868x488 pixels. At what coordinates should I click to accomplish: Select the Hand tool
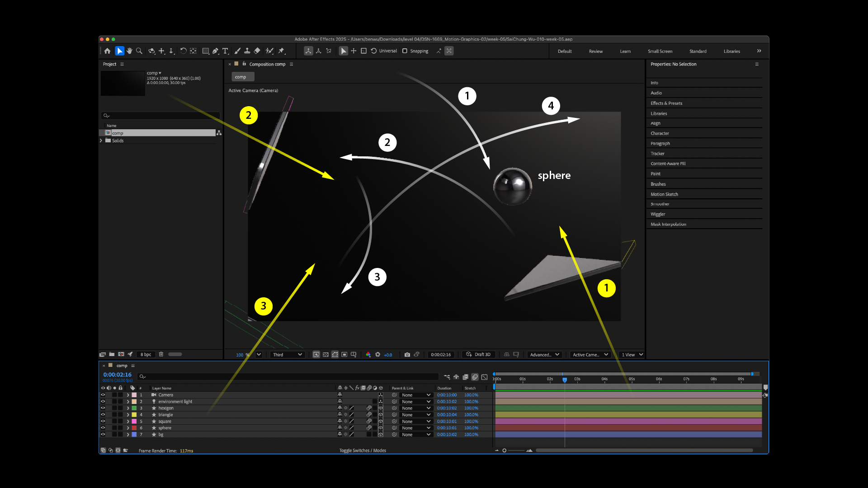tap(129, 51)
